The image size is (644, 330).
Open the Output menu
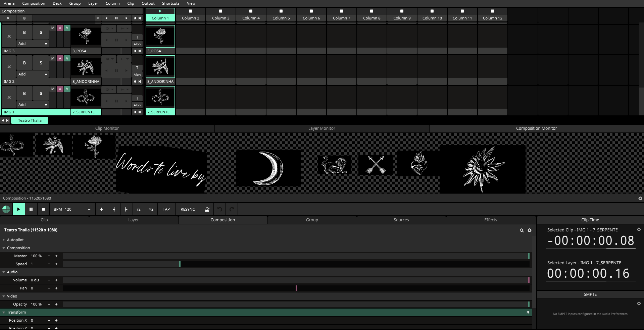tap(148, 3)
